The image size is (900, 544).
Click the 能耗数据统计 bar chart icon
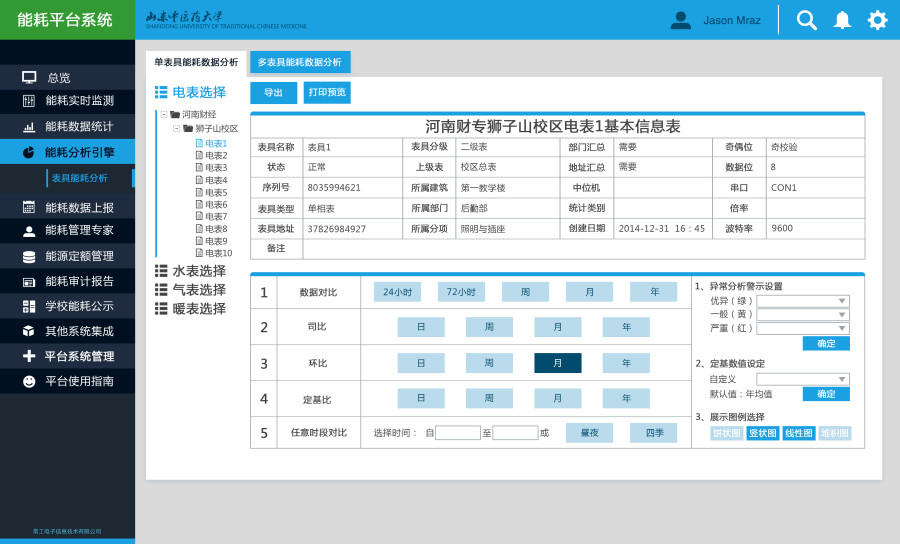[29, 127]
